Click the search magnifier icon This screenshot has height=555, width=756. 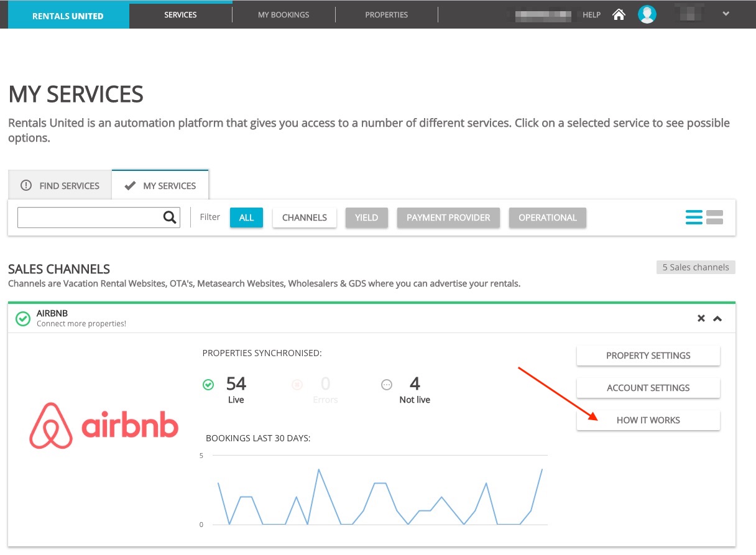tap(170, 218)
